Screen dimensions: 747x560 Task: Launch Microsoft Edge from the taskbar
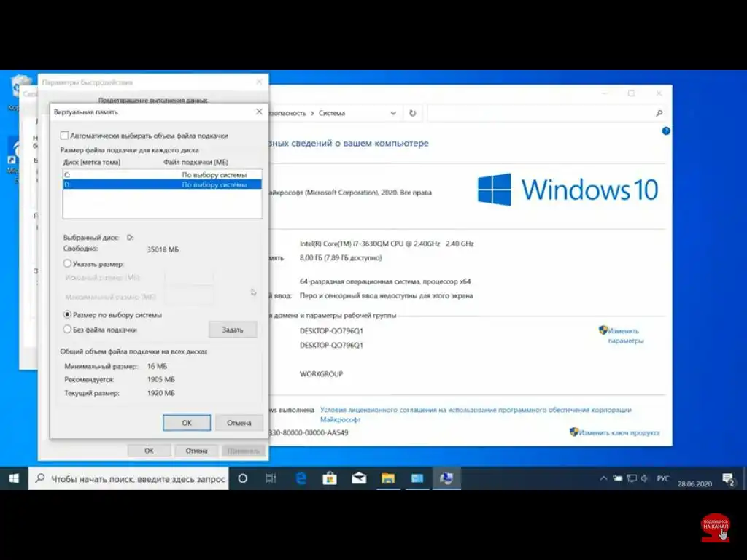tap(301, 478)
